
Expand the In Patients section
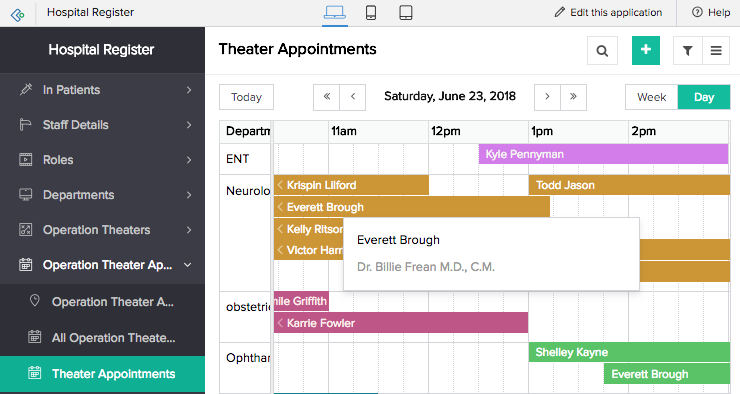pos(102,90)
